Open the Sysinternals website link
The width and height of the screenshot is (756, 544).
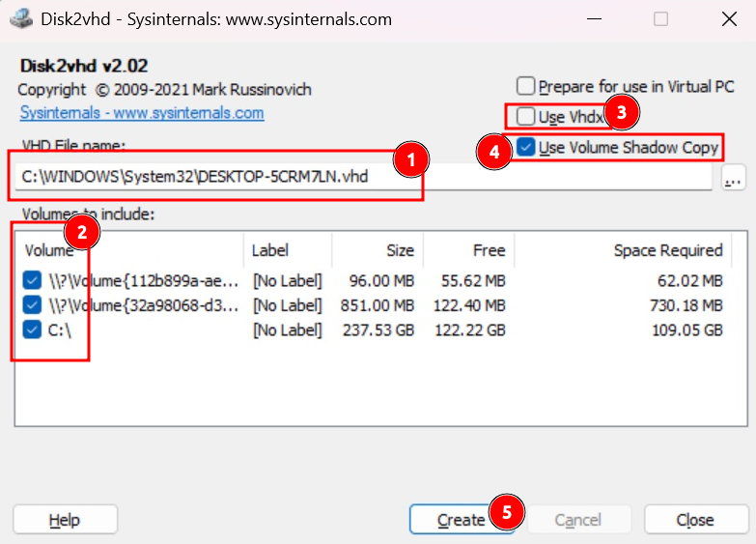tap(142, 112)
